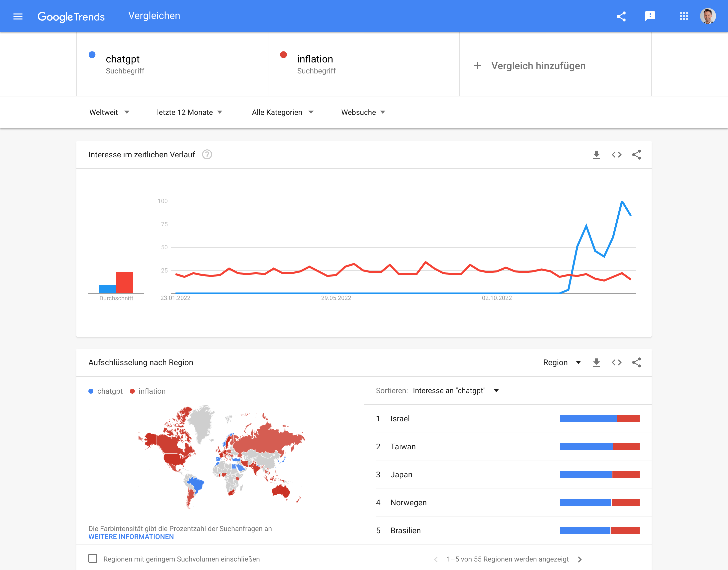Click the blue chatgpt color dot
Image resolution: width=728 pixels, height=570 pixels.
coord(92,55)
